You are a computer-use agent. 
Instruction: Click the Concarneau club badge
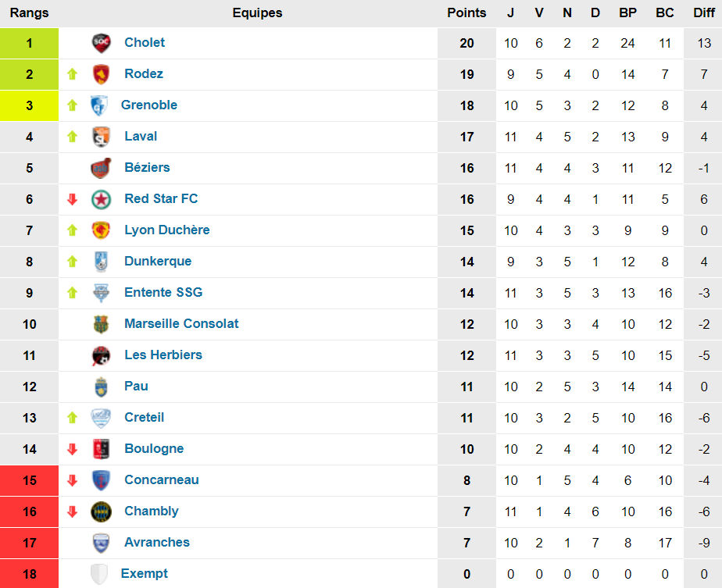101,480
